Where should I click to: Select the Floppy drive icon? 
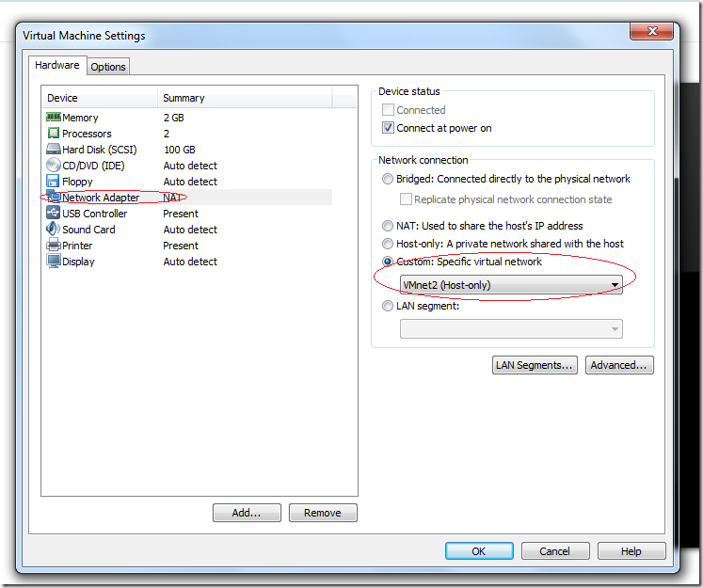tap(54, 182)
